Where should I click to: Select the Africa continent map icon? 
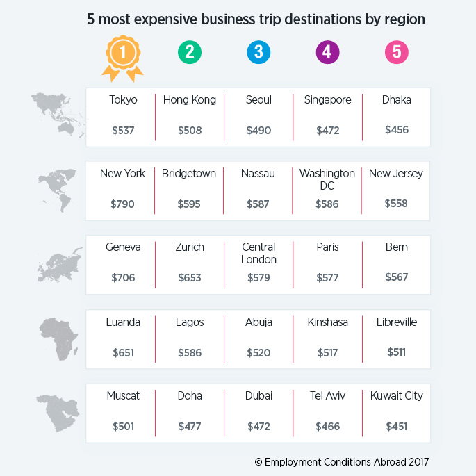tap(58, 339)
